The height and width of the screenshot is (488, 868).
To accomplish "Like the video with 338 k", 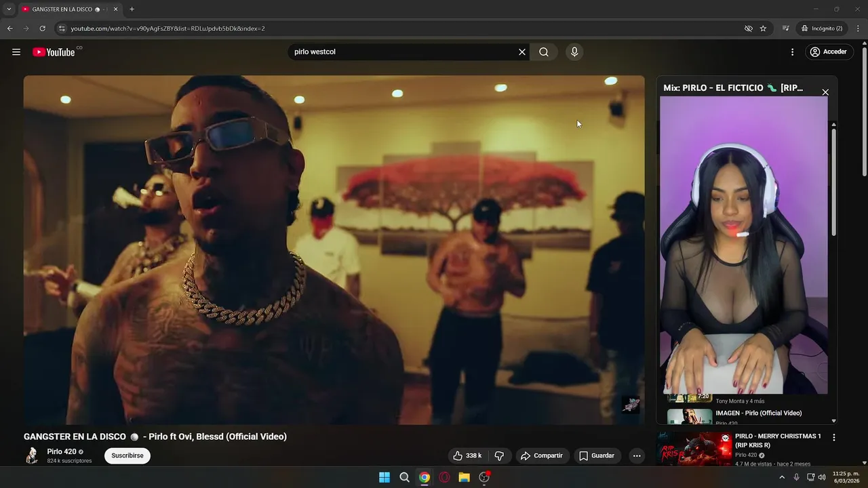I will coord(467,455).
